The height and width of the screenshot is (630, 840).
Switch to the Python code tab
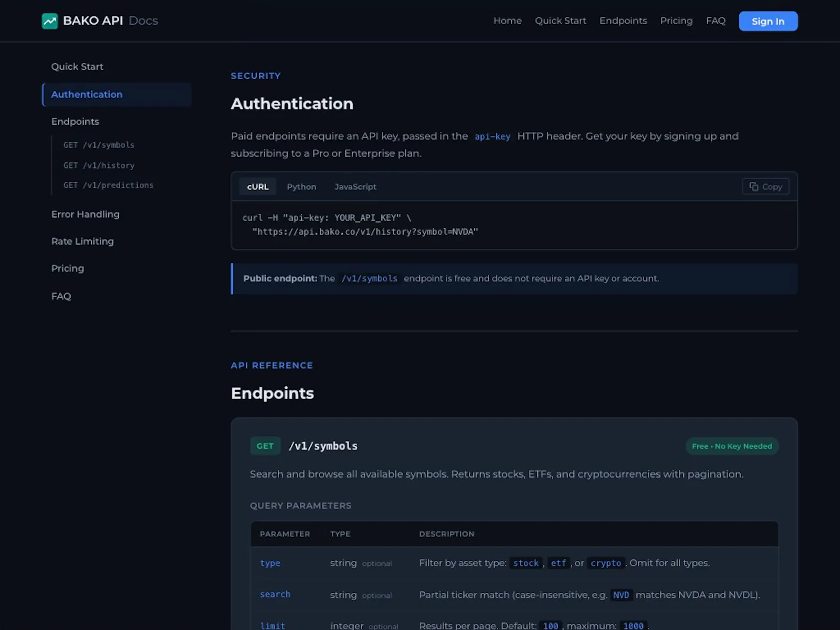[x=301, y=187]
